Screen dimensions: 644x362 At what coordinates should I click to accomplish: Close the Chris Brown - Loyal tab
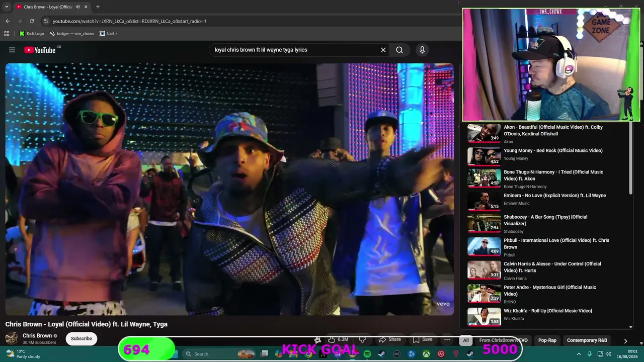pos(86,7)
